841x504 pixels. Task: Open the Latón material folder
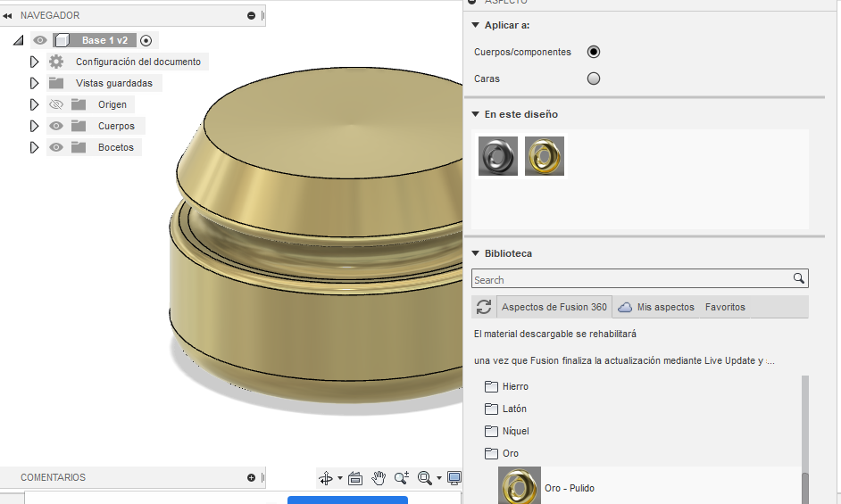tap(506, 409)
